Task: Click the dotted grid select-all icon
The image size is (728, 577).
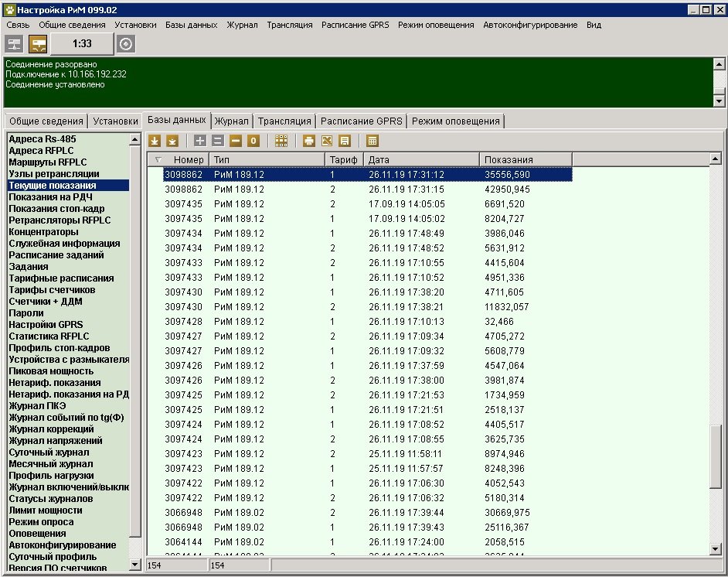Action: point(281,141)
